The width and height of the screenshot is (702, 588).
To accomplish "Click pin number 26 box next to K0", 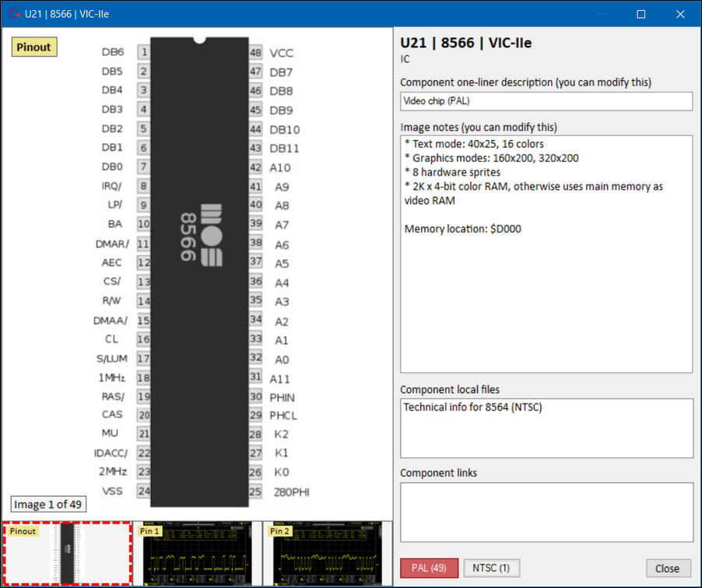I will (x=255, y=472).
